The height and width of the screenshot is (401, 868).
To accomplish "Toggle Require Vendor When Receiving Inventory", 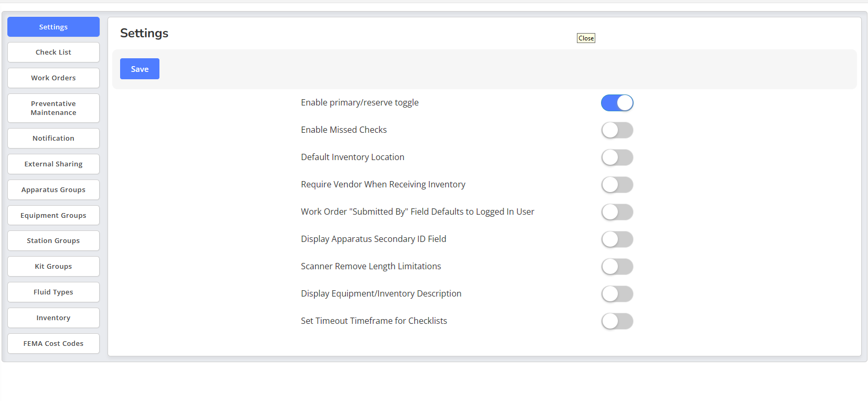I will point(617,185).
